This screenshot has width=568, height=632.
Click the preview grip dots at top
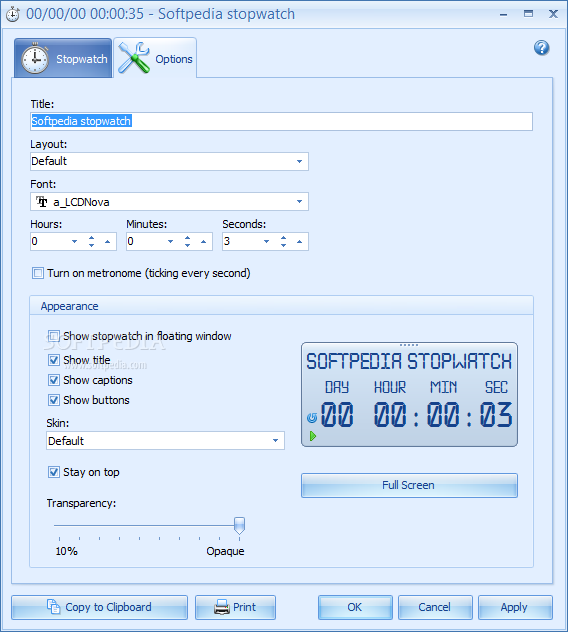point(409,345)
